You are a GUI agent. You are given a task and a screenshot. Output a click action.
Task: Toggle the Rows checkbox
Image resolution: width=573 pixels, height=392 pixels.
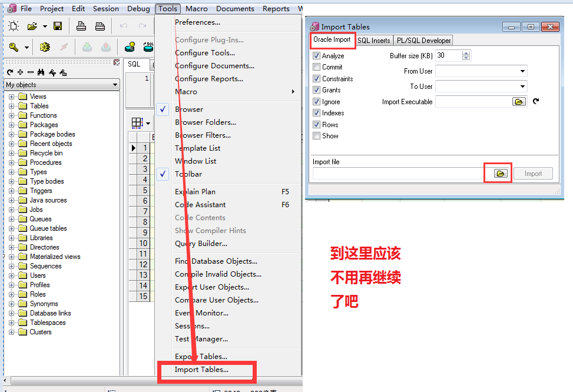[317, 125]
